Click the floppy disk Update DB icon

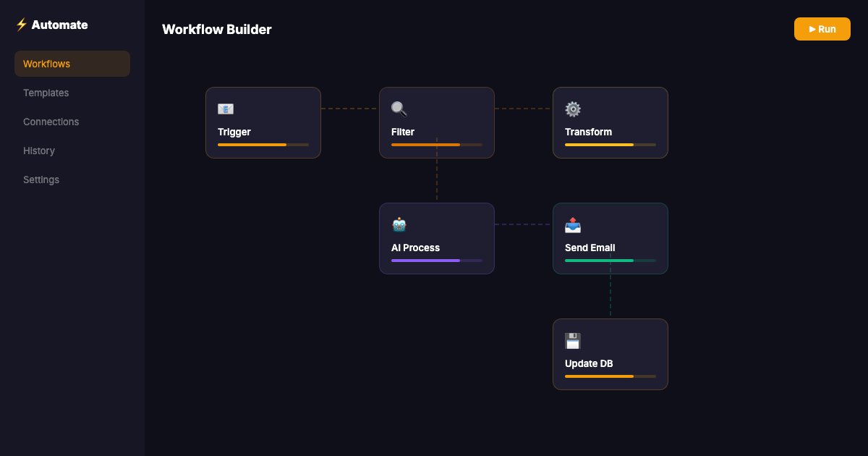(x=573, y=341)
